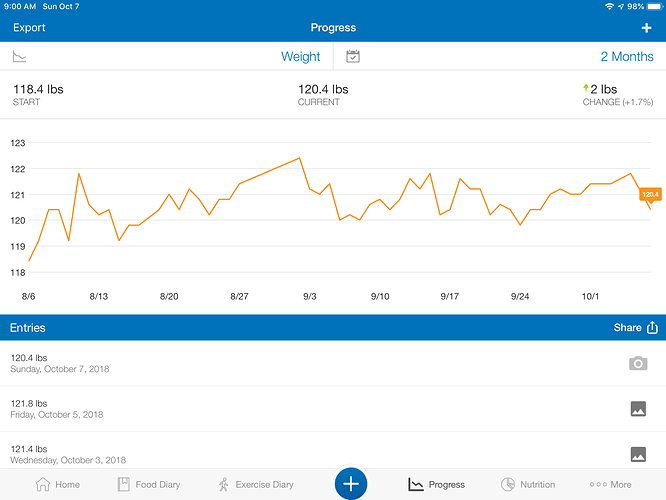Open the More menu tab
Screen dimensions: 666x500
pyautogui.click(x=610, y=484)
